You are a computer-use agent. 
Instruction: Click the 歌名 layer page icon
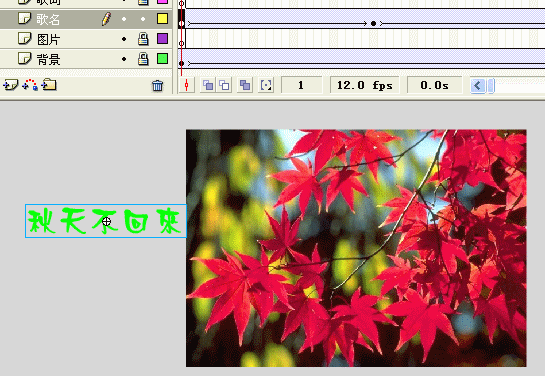[x=24, y=18]
